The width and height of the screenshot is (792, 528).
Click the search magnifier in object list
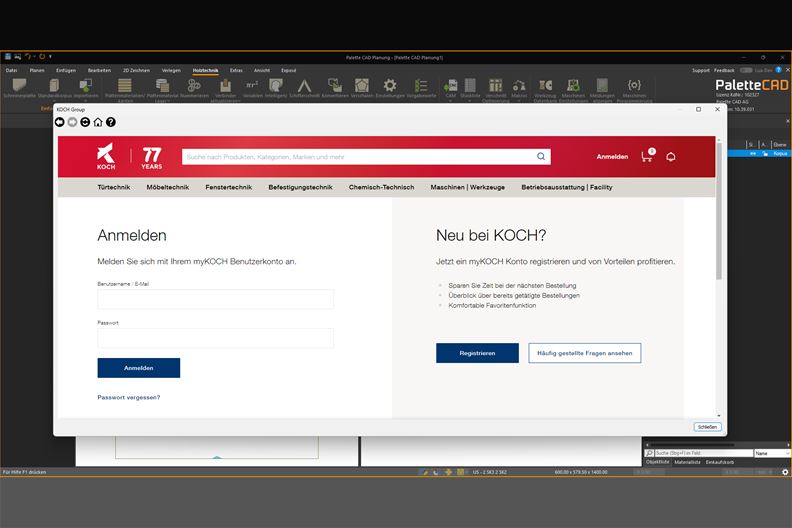pyautogui.click(x=649, y=453)
